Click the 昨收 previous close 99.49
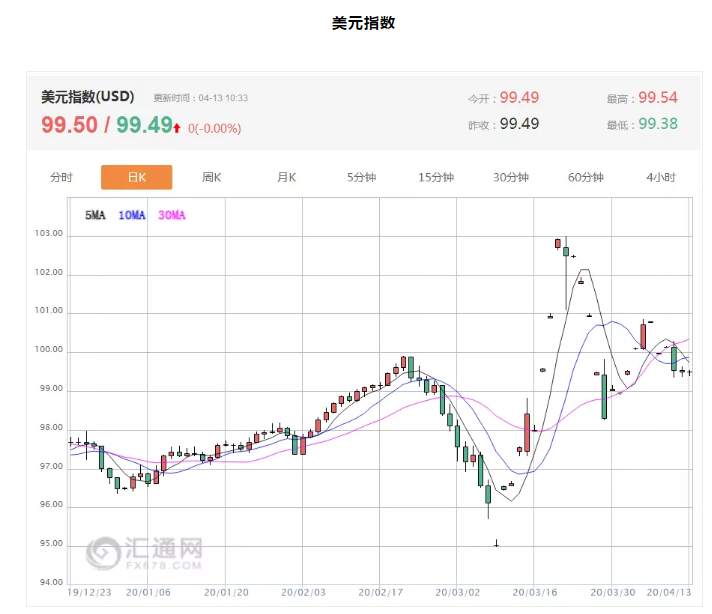 coord(519,124)
